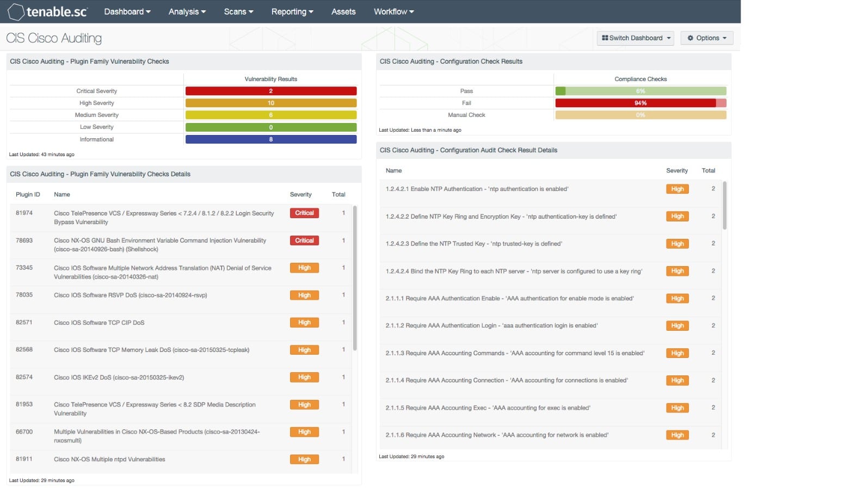Open Cisco IOS Software RSVP DoS row
Image resolution: width=868 pixels, height=488 pixels.
180,299
